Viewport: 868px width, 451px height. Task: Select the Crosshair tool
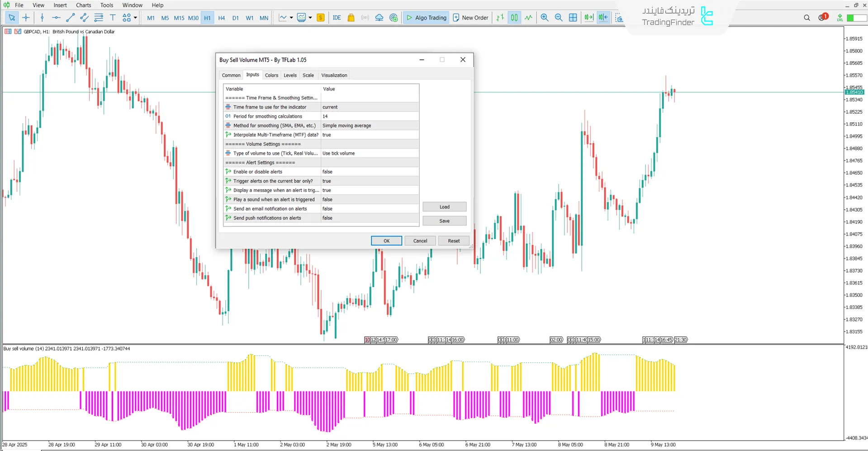click(x=26, y=18)
